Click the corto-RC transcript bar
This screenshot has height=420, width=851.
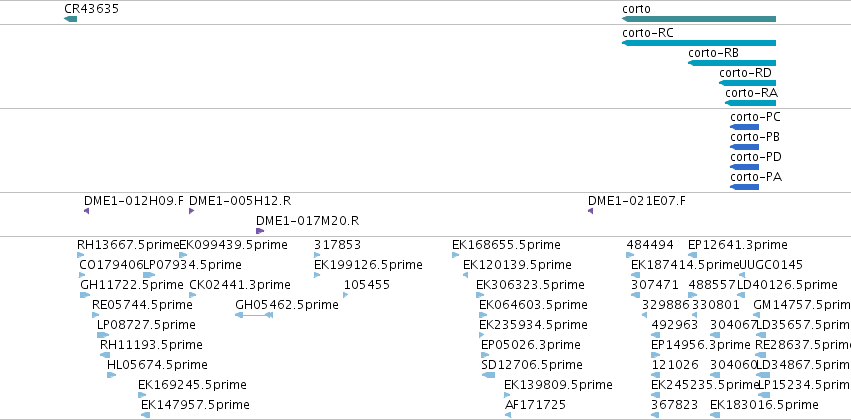(x=699, y=43)
